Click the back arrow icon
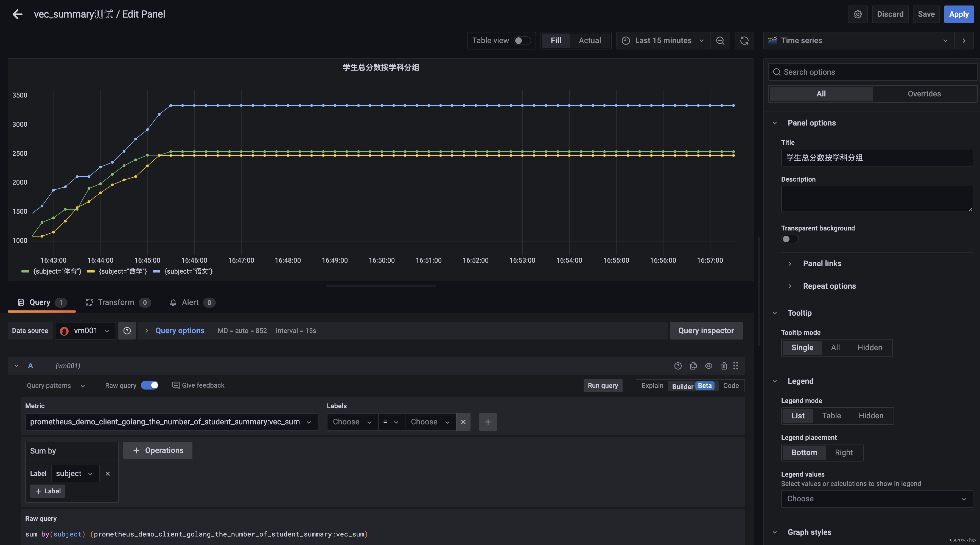This screenshot has height=545, width=980. pyautogui.click(x=18, y=15)
